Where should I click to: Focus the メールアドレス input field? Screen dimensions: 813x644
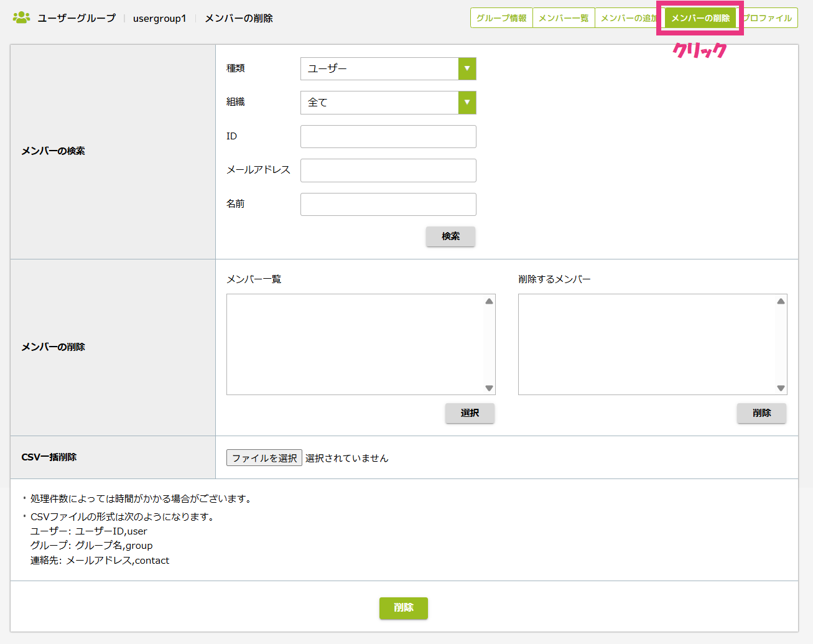coord(388,170)
